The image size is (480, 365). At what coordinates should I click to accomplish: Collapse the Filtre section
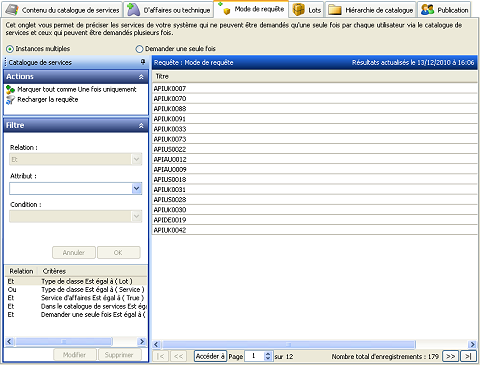(x=141, y=125)
